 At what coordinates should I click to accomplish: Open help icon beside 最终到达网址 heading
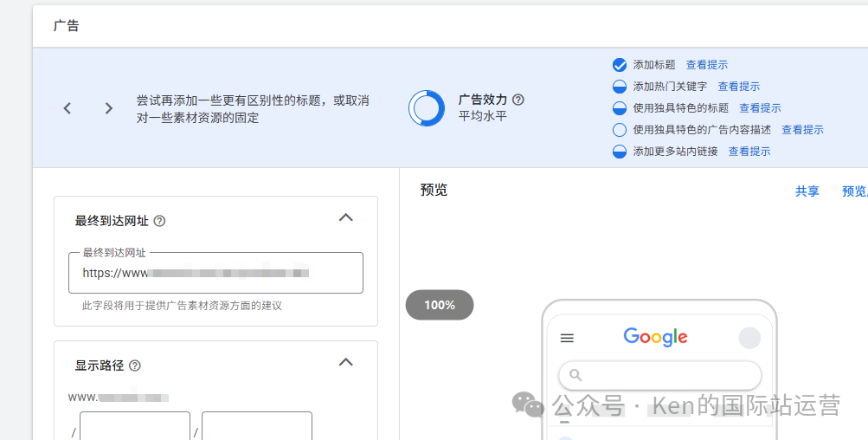coord(159,221)
